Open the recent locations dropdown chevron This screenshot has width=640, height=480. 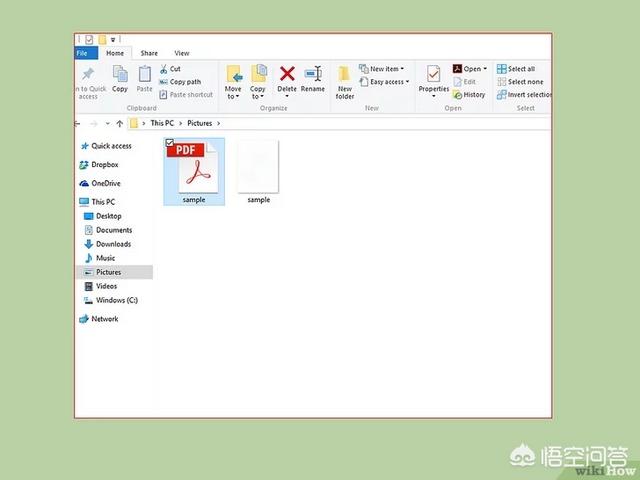(107, 123)
